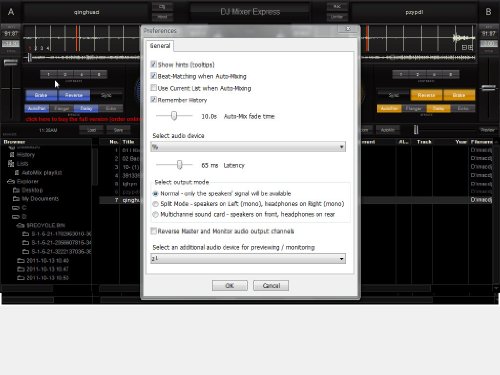500x375 pixels.
Task: Click OK in Preferences dialog
Action: pos(230,285)
